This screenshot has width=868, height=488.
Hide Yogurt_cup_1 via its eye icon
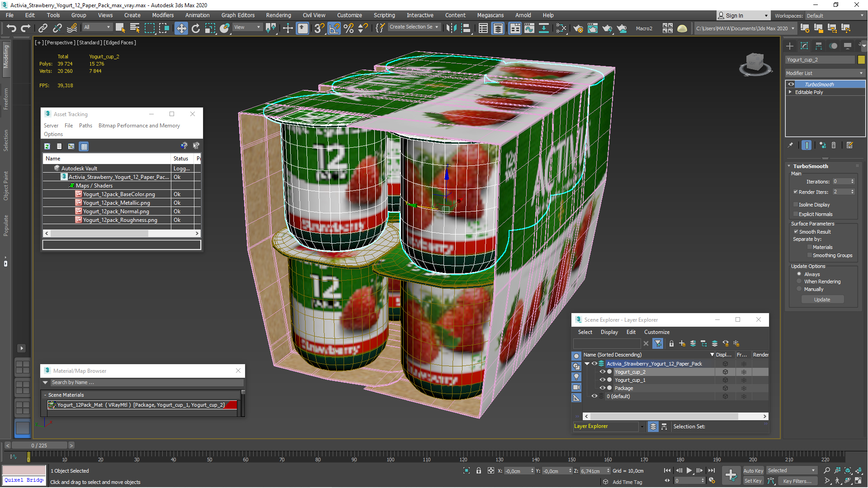(602, 380)
